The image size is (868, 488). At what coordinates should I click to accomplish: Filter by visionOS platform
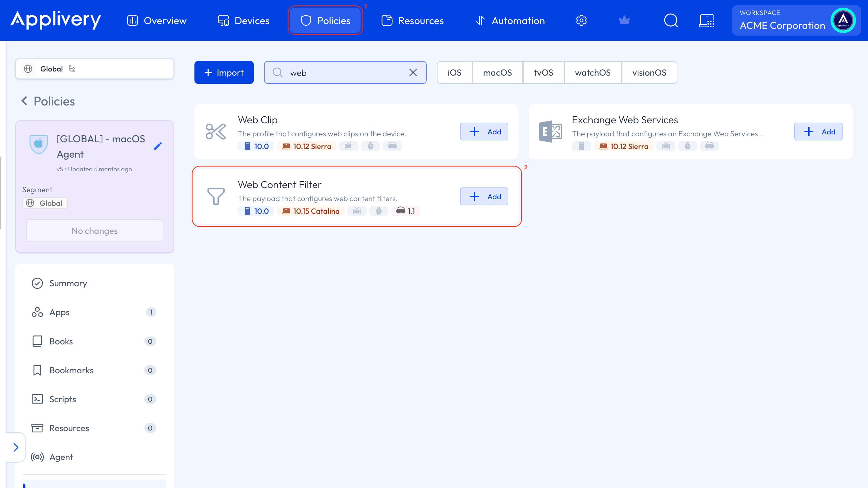649,72
